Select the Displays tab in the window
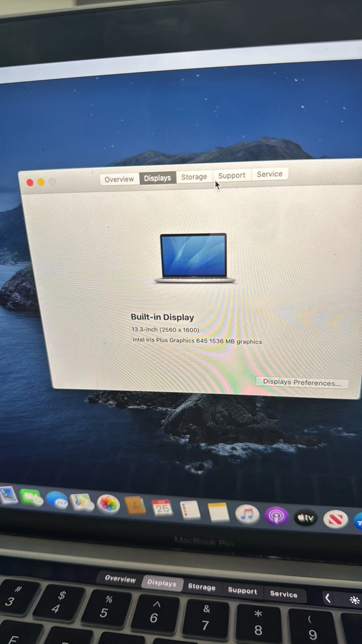This screenshot has height=644, width=362. tap(157, 178)
